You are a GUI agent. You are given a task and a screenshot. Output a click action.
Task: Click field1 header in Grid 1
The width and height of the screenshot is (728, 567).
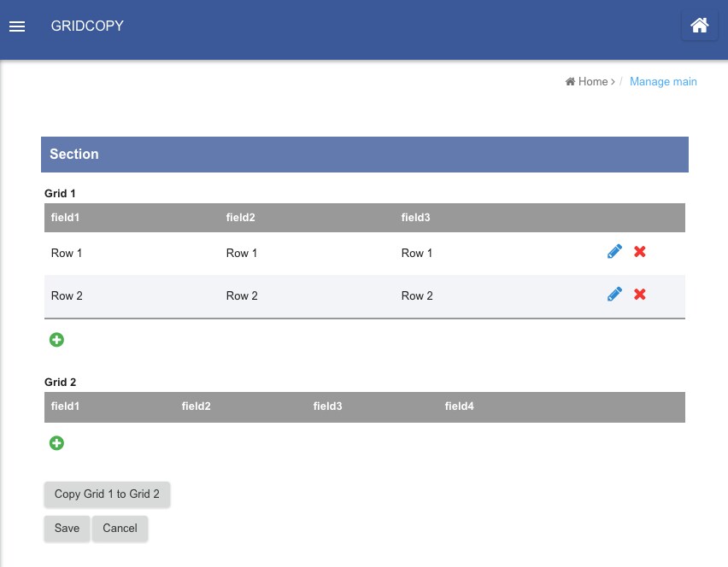pyautogui.click(x=65, y=217)
